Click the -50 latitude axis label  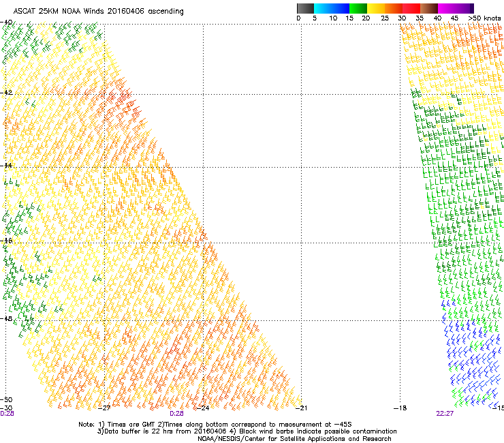tap(6, 400)
